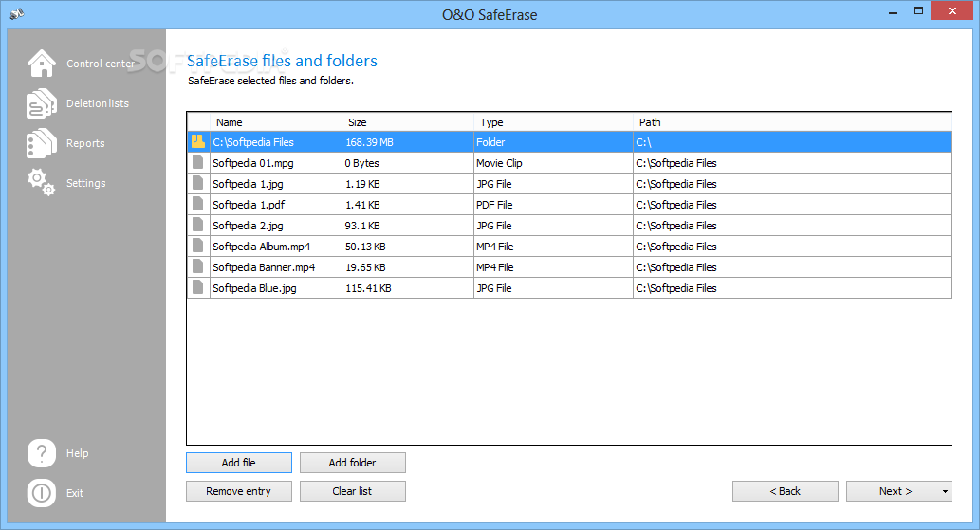Select Reports sidebar label
Viewport: 980px width, 530px height.
click(85, 143)
